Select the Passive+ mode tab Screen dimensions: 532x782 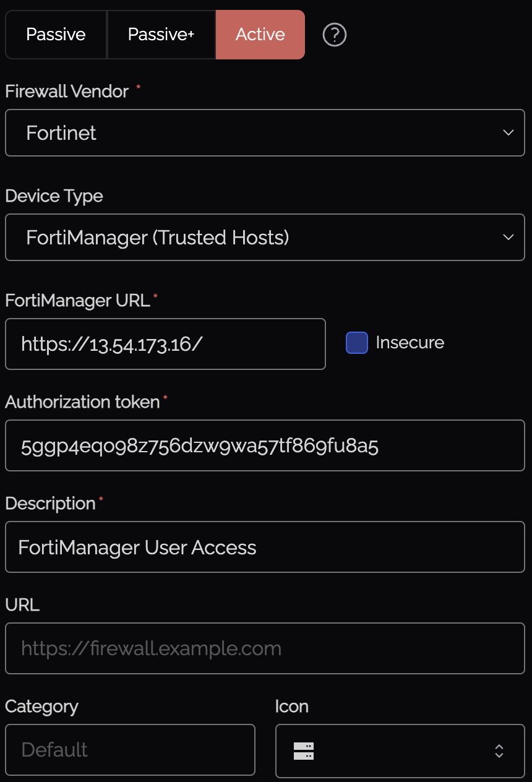point(161,35)
